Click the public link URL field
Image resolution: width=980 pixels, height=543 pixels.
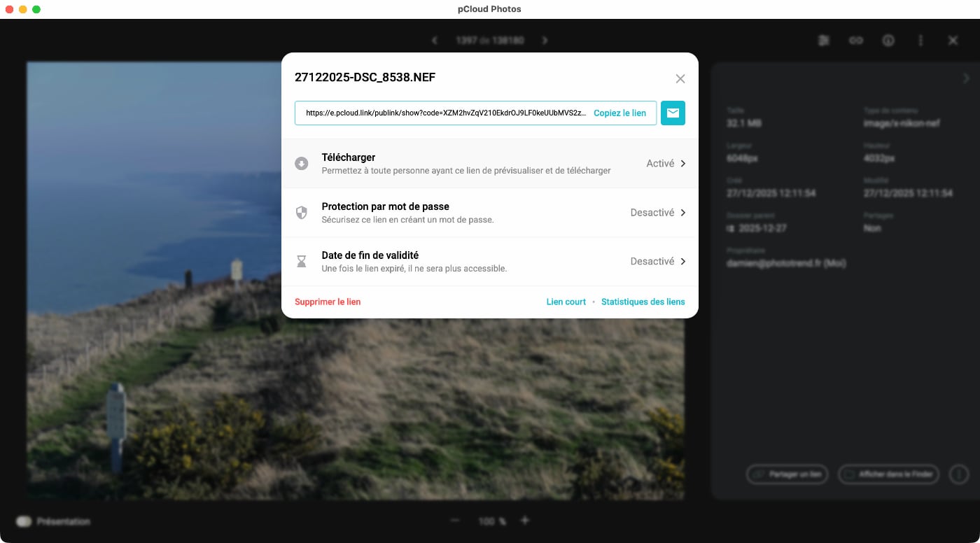[x=444, y=113]
